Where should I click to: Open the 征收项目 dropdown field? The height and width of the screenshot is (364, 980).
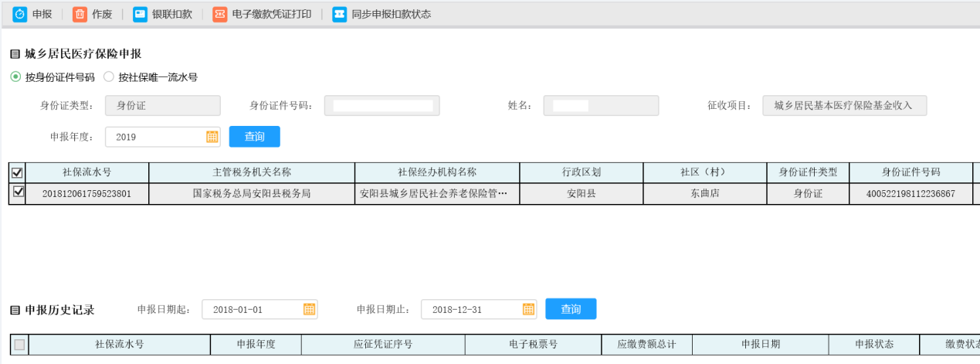844,106
